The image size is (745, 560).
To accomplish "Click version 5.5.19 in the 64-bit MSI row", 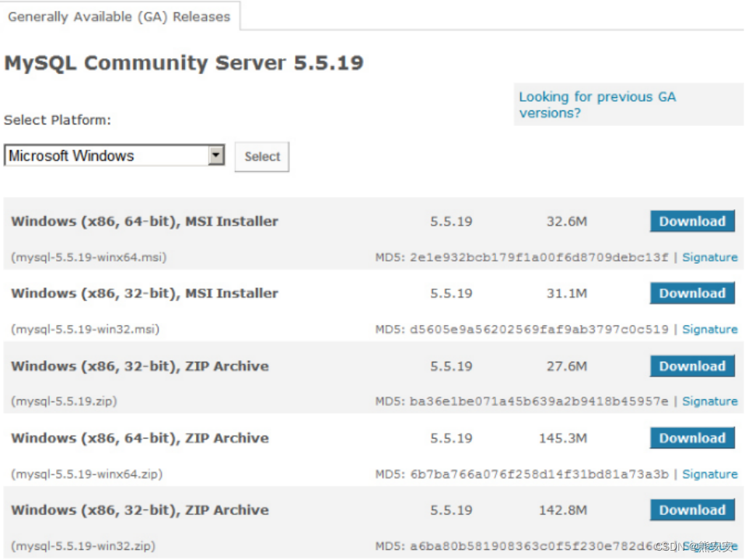I will pos(451,222).
